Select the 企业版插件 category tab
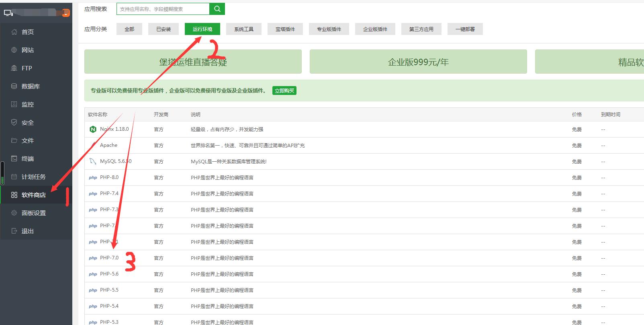Image resolution: width=644 pixels, height=325 pixels. point(375,29)
